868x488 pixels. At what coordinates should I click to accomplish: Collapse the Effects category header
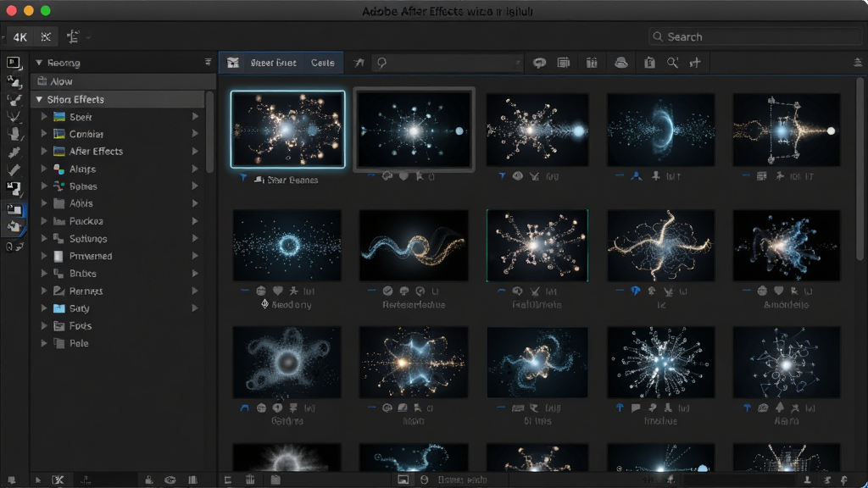[39, 100]
